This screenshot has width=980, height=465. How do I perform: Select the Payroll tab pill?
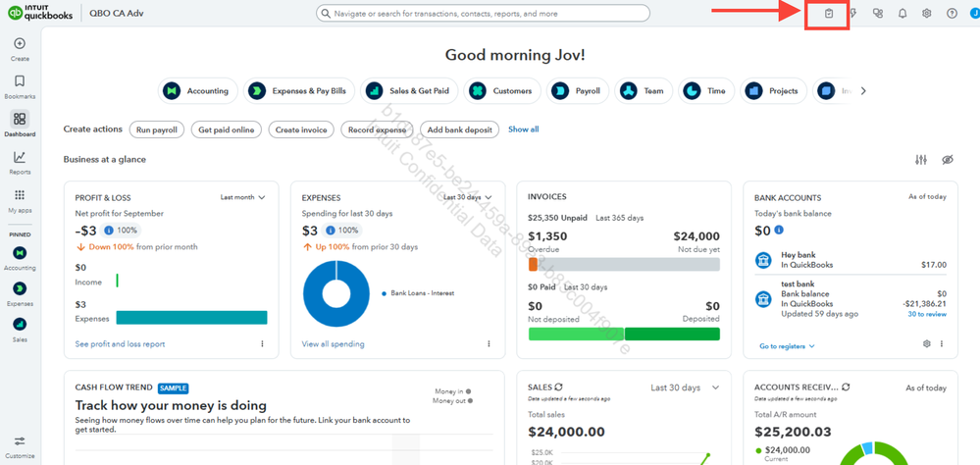coord(577,91)
